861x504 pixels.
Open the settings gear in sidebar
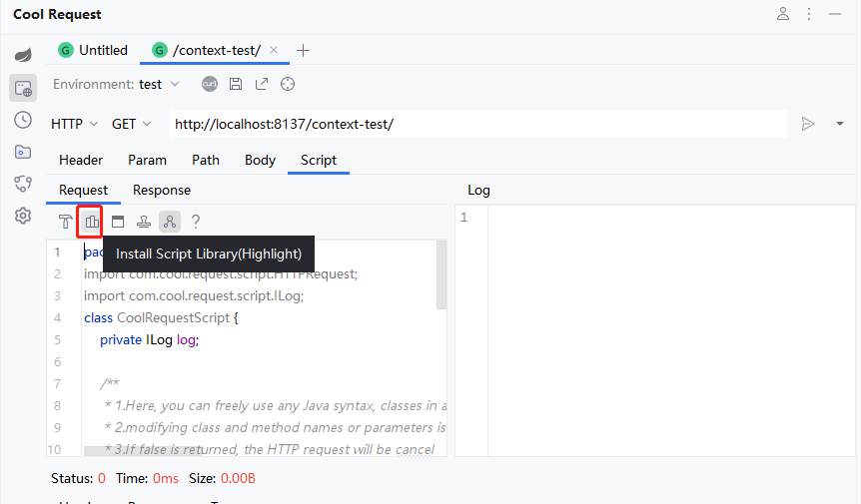tap(23, 216)
